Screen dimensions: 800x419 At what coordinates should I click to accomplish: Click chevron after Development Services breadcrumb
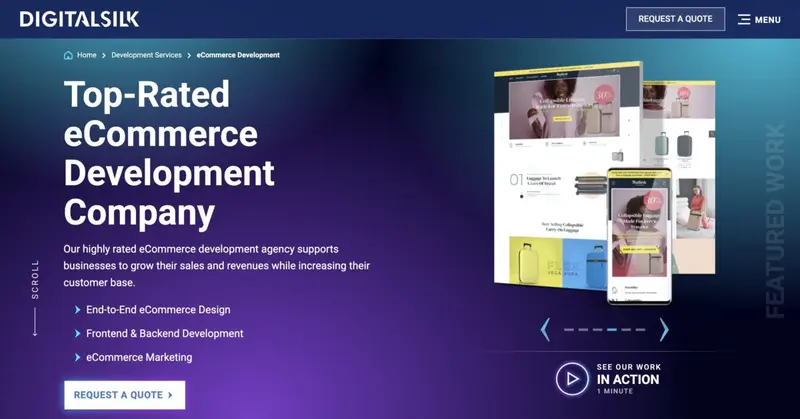click(189, 55)
